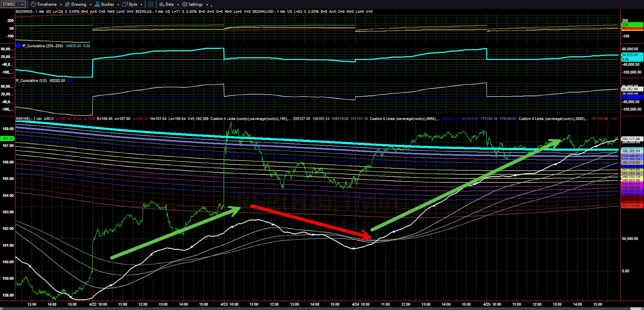644x310 pixels.
Task: Open the Data menu
Action: point(170,4)
